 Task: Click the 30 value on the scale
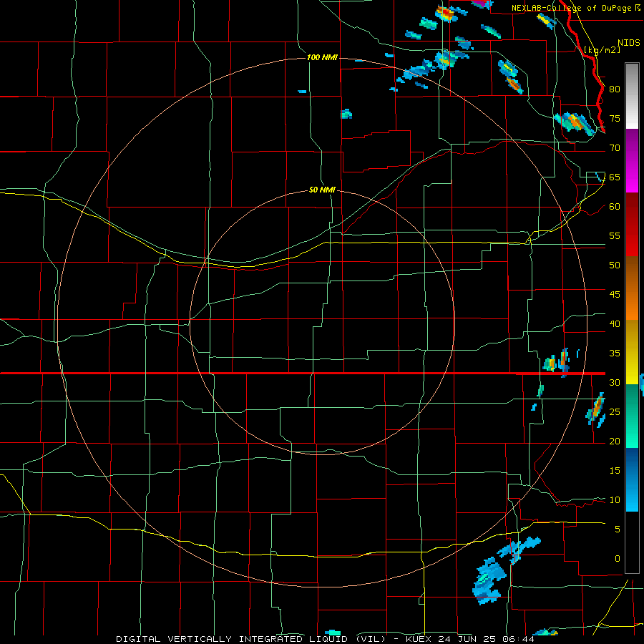click(x=615, y=382)
